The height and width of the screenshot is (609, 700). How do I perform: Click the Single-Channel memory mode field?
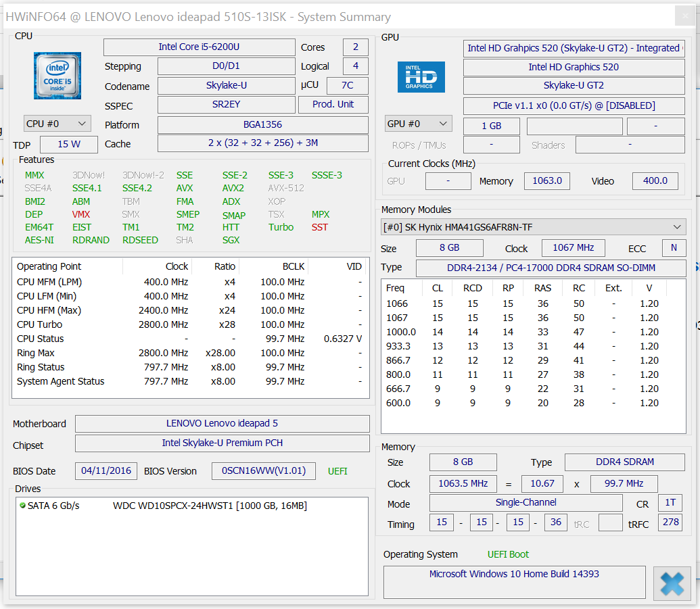(526, 503)
